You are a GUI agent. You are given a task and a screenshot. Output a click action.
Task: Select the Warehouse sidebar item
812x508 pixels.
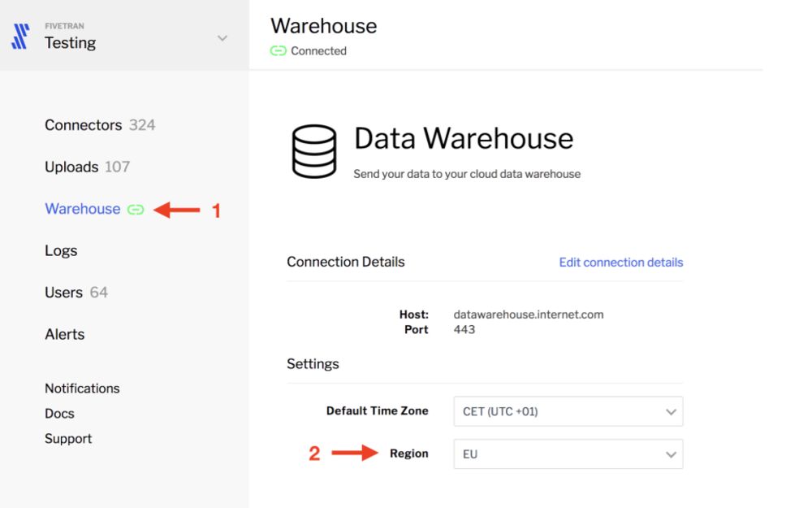[82, 209]
